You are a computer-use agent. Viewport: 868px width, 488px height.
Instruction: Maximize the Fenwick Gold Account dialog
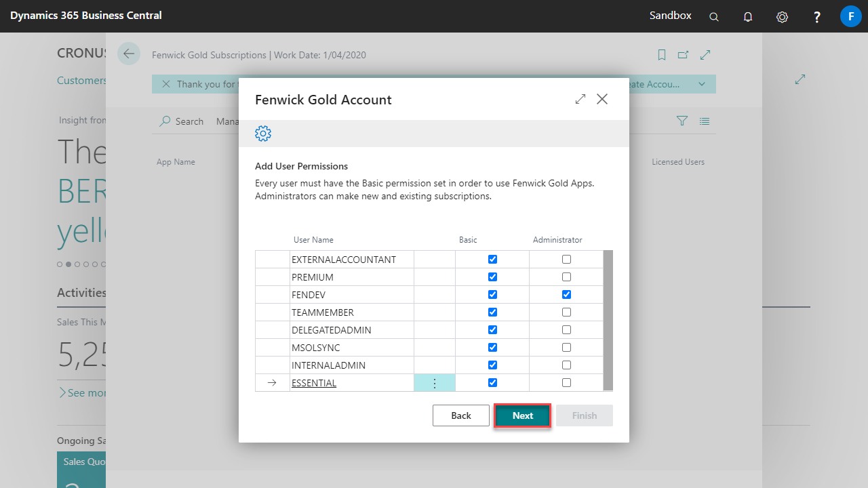pyautogui.click(x=580, y=99)
